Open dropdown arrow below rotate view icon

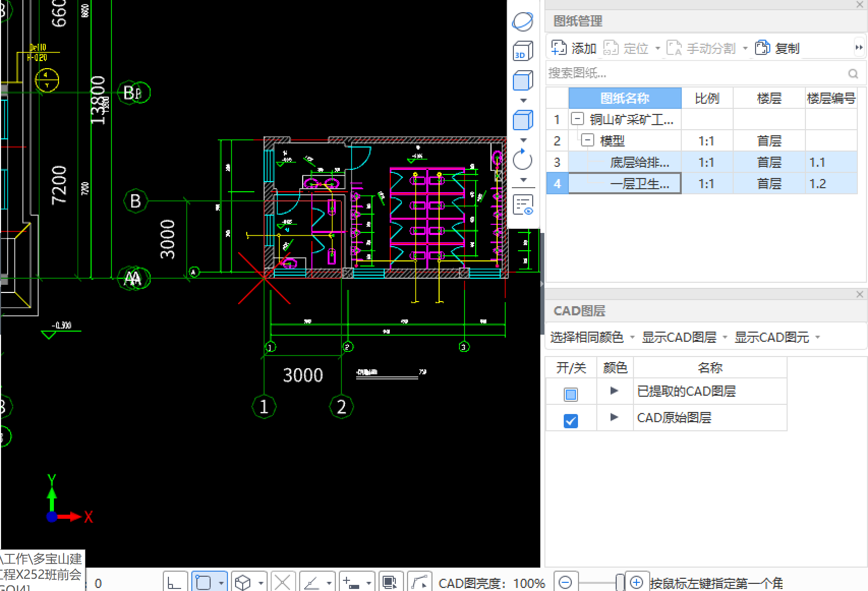click(x=523, y=180)
